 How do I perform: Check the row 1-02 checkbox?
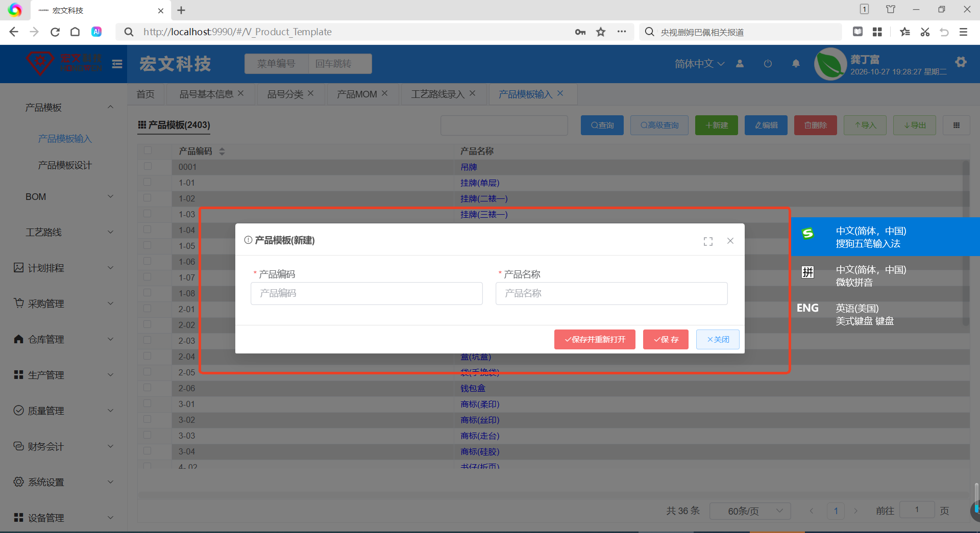pos(148,198)
